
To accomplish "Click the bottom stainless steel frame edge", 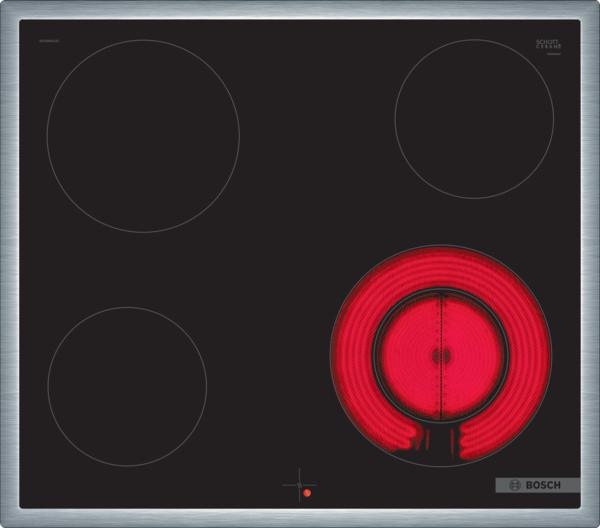I will coord(300,517).
